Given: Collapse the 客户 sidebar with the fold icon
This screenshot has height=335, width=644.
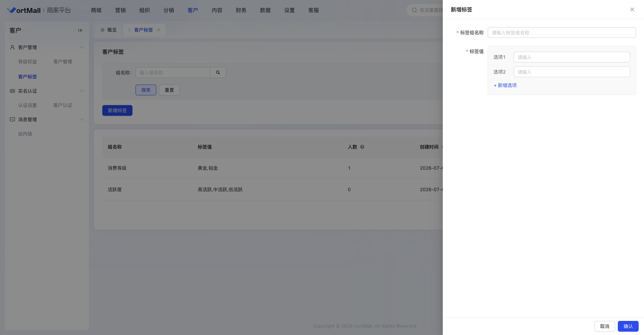Looking at the screenshot, I should click(80, 30).
